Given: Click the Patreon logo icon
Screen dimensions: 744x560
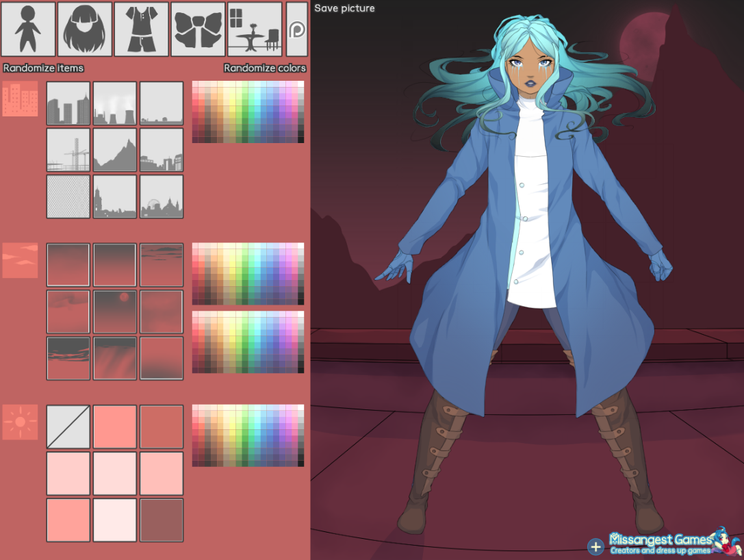Looking at the screenshot, I should 297,29.
